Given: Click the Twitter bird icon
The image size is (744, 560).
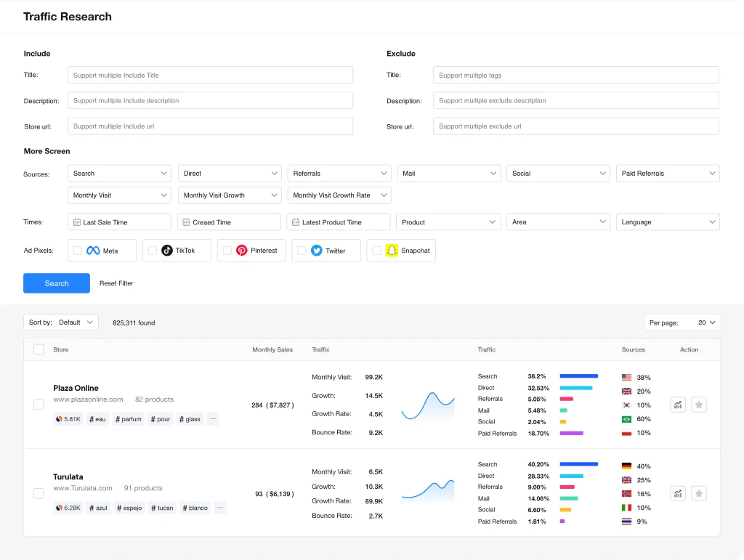Looking at the screenshot, I should click(317, 251).
